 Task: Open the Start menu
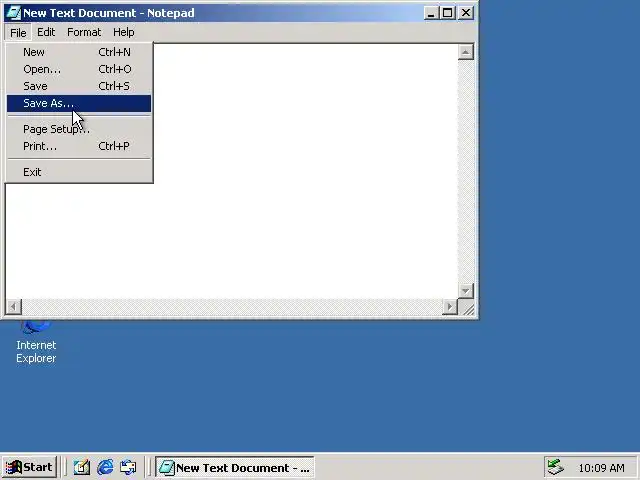[x=29, y=467]
